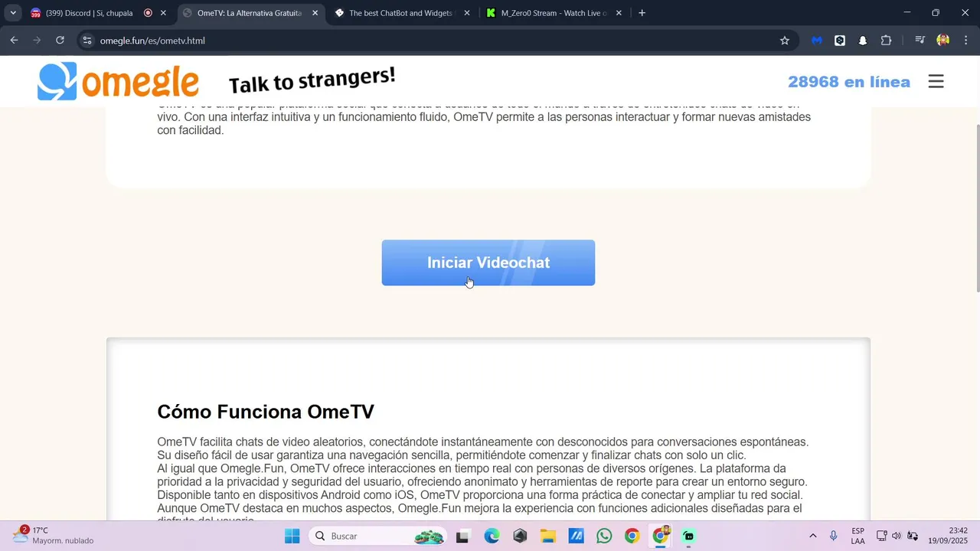Click the address bar URL
The image size is (980, 551).
152,41
